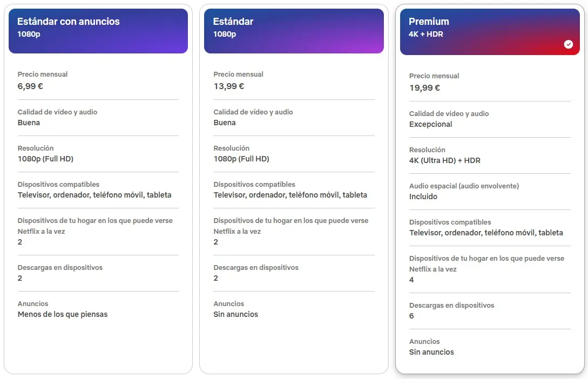Screen dimensions: 588x379
Task: Click the 'Premium' title text
Action: (x=429, y=22)
